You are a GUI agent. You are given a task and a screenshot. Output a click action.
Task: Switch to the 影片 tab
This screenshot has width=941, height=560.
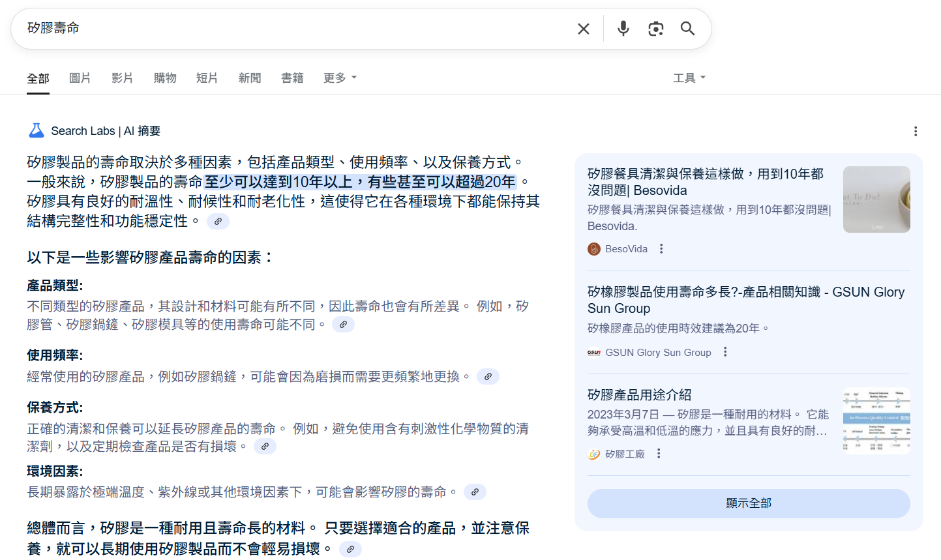123,78
